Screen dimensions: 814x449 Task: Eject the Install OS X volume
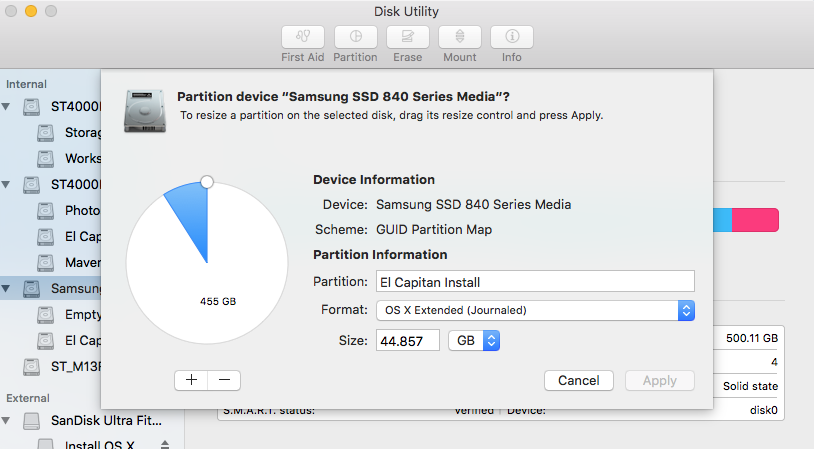click(165, 444)
